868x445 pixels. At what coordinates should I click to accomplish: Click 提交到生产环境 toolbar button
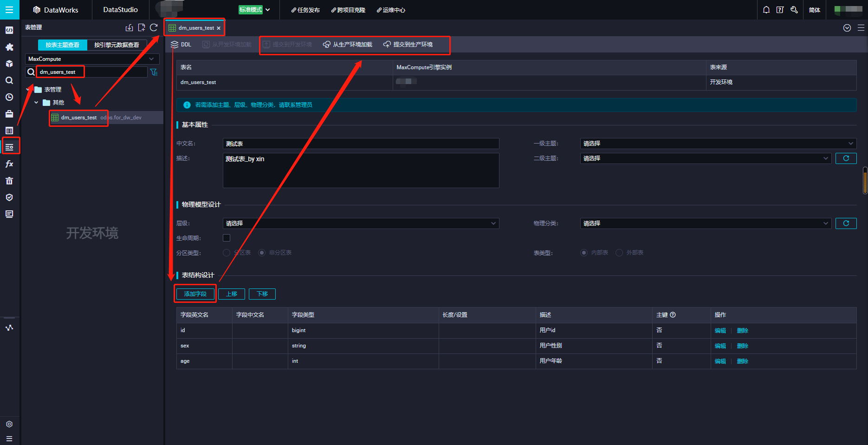click(408, 45)
